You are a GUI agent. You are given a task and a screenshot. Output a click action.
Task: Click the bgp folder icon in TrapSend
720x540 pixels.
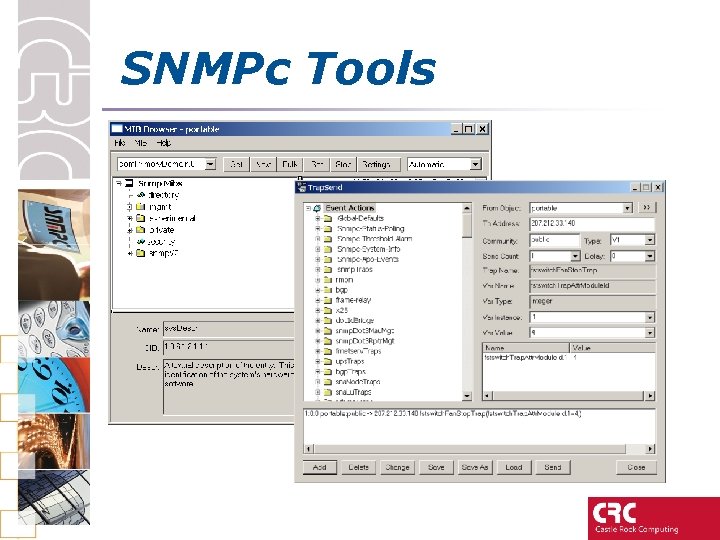click(328, 290)
